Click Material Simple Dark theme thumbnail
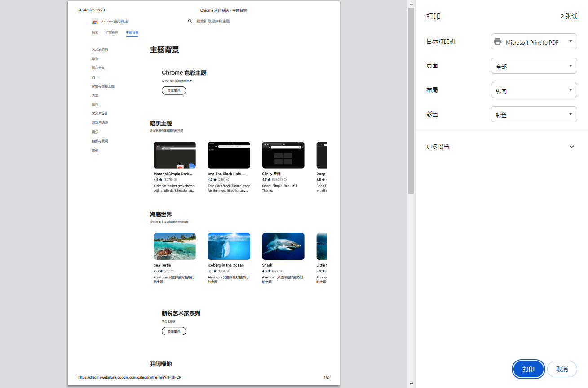588x388 pixels. pos(175,155)
